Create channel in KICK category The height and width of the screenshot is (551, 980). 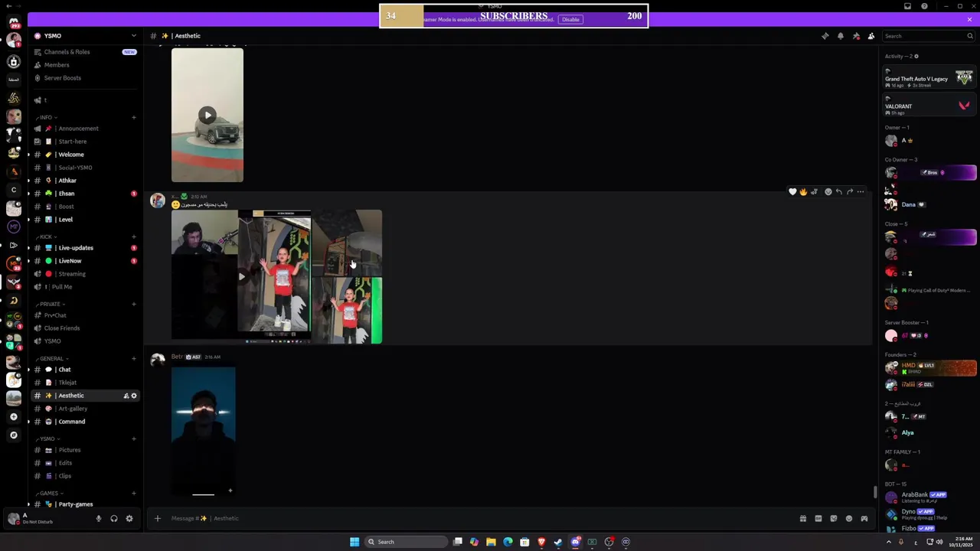[x=134, y=236]
